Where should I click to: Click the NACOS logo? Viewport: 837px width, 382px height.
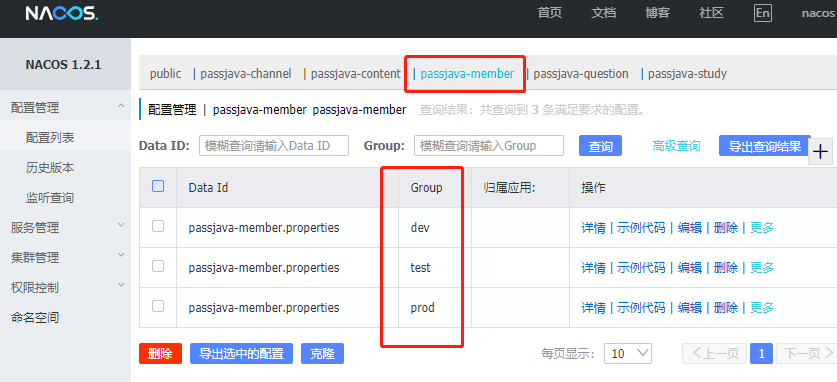[x=61, y=13]
